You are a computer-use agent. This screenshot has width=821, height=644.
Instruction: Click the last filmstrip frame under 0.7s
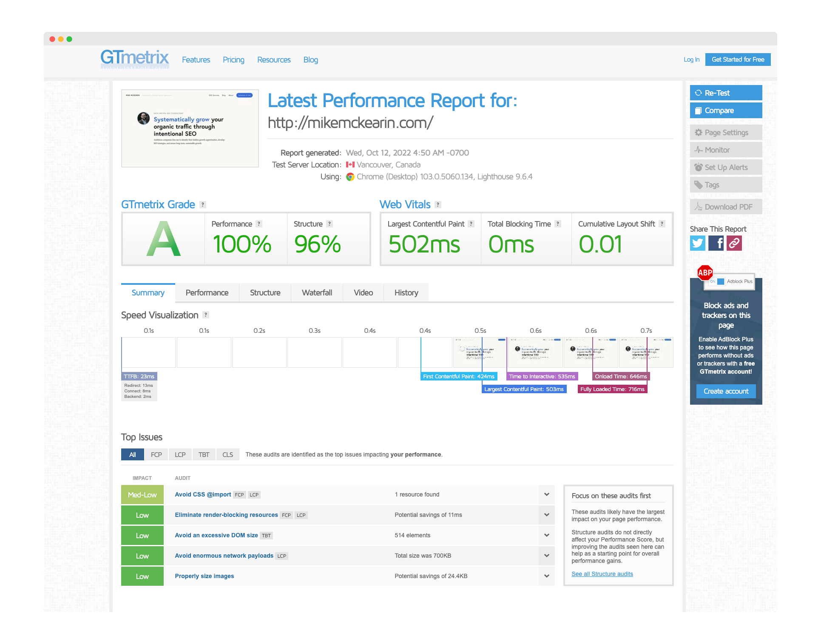tap(646, 352)
